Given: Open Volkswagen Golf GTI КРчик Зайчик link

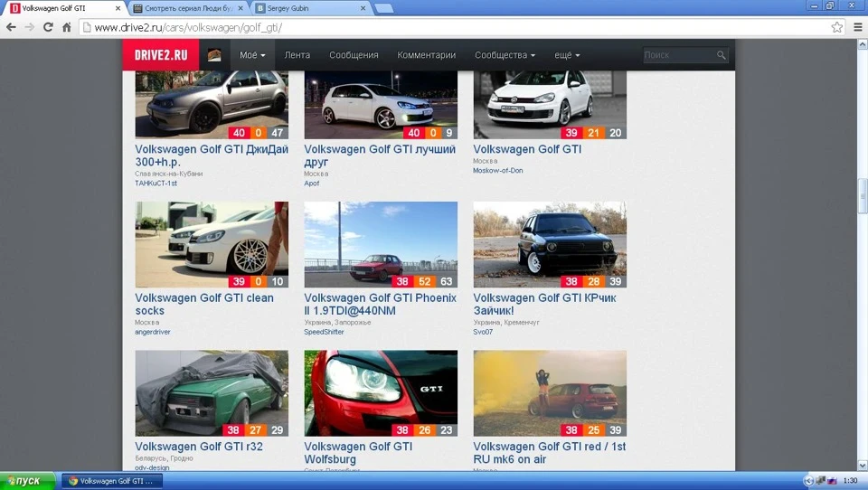Looking at the screenshot, I should (x=544, y=304).
